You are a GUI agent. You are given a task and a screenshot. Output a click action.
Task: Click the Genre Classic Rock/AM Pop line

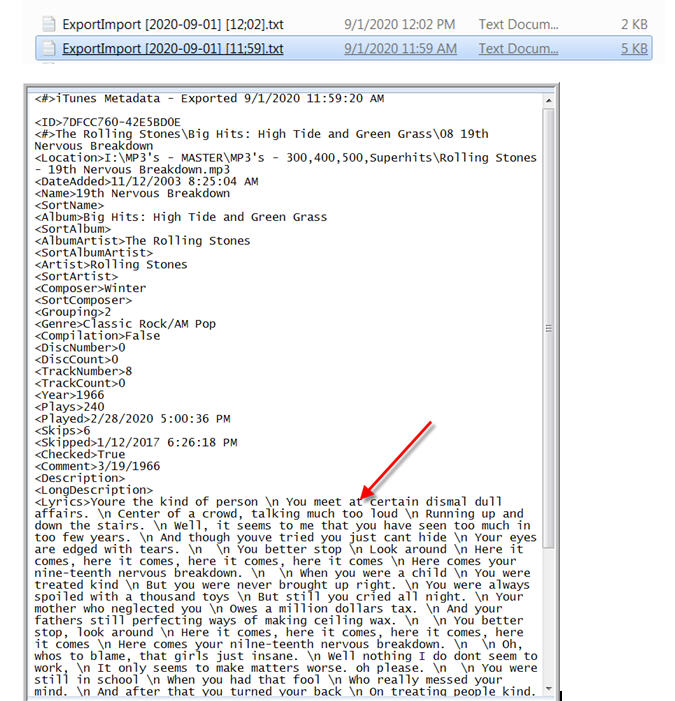click(125, 324)
